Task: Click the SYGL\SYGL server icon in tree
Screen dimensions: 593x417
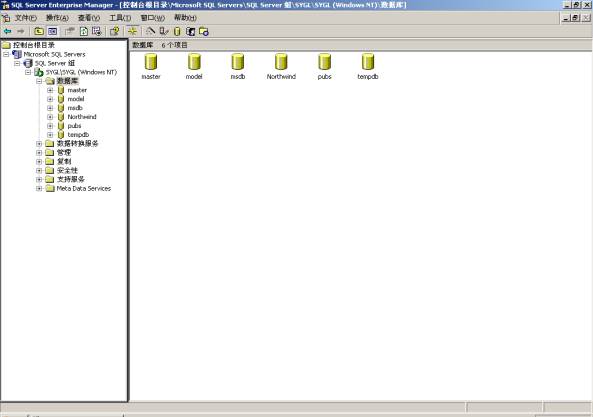Action: tap(39, 72)
